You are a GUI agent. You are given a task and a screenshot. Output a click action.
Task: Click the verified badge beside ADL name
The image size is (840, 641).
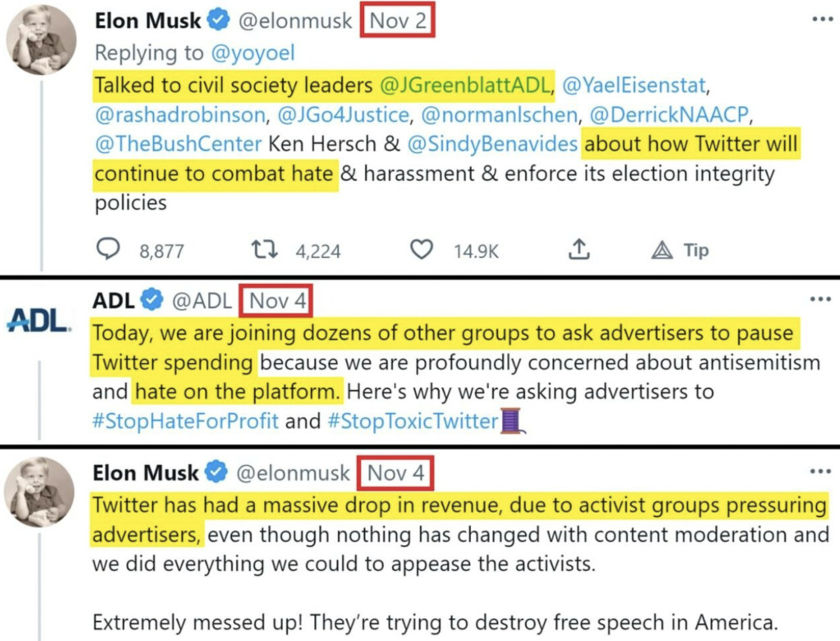(152, 301)
